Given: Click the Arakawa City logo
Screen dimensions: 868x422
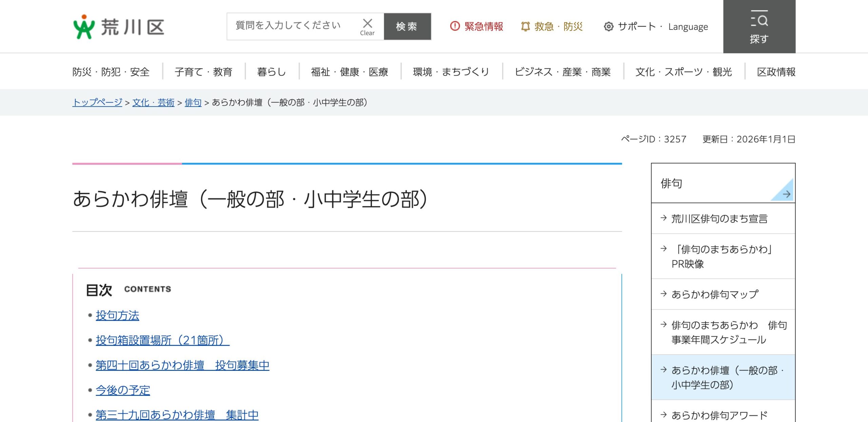Looking at the screenshot, I should click(119, 27).
